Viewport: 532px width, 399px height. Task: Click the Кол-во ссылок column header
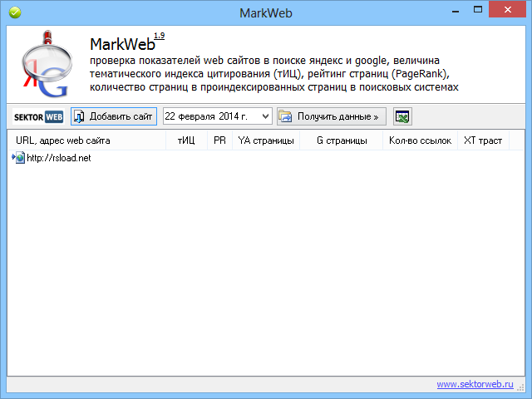tap(420, 140)
